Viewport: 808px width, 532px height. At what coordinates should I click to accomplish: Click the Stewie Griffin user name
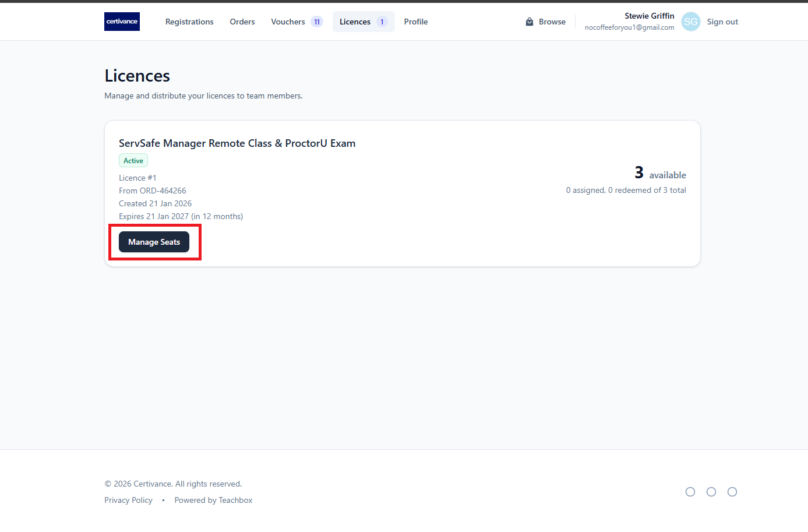coord(650,16)
